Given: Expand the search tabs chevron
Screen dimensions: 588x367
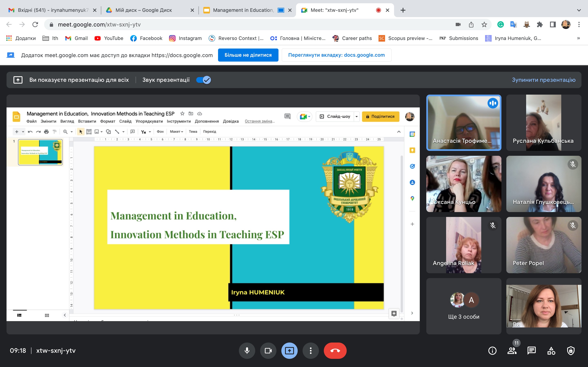Looking at the screenshot, I should tap(579, 10).
